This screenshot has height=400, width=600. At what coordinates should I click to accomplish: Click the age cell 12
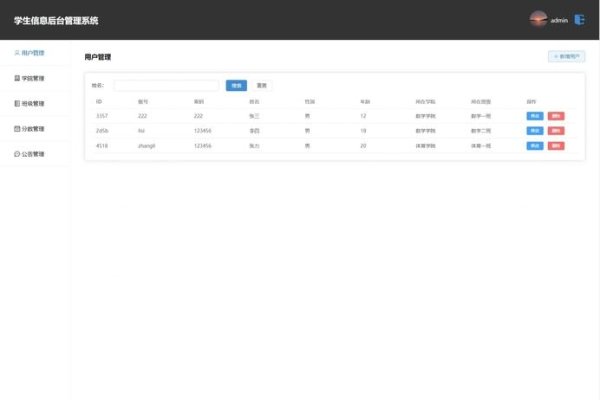pos(363,116)
